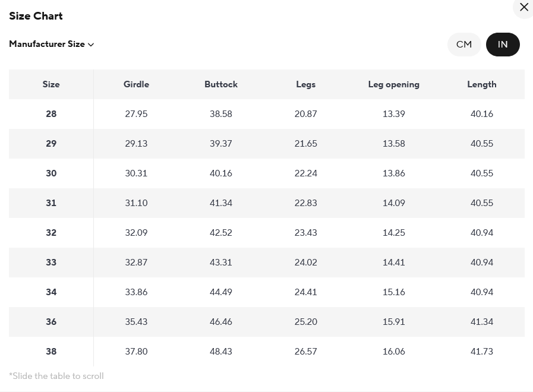533x392 pixels.
Task: Select the size 38 row label
Action: pos(51,352)
